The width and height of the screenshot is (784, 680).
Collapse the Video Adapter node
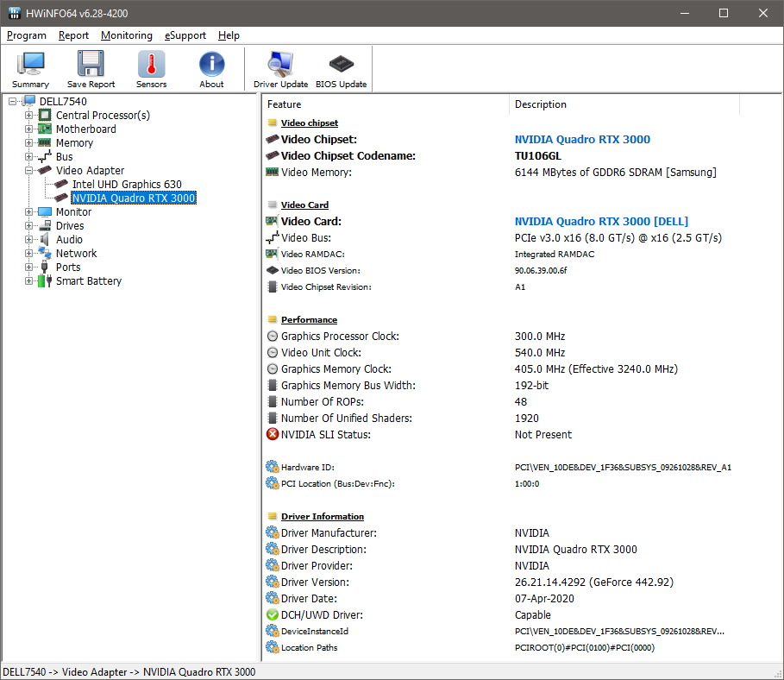29,171
